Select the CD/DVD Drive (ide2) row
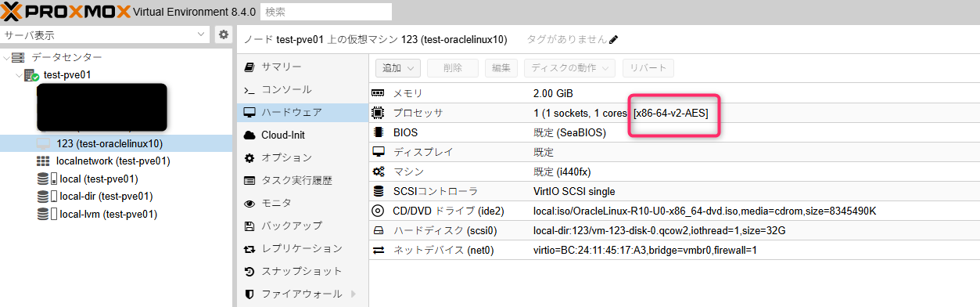980x307 pixels. pos(674,211)
